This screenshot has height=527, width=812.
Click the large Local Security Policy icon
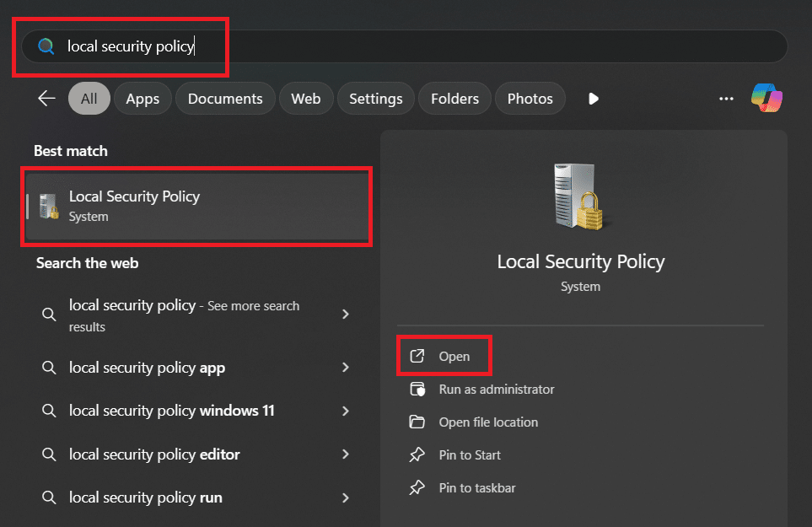tap(580, 196)
